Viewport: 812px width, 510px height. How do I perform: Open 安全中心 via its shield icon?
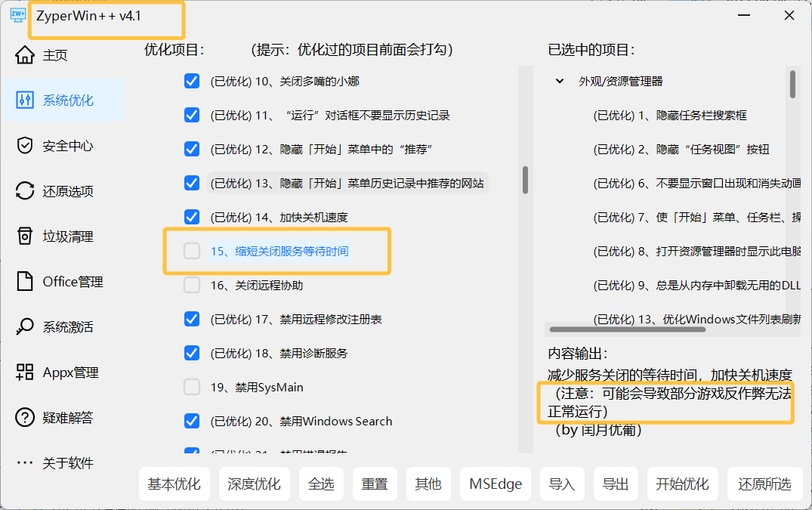tap(25, 146)
